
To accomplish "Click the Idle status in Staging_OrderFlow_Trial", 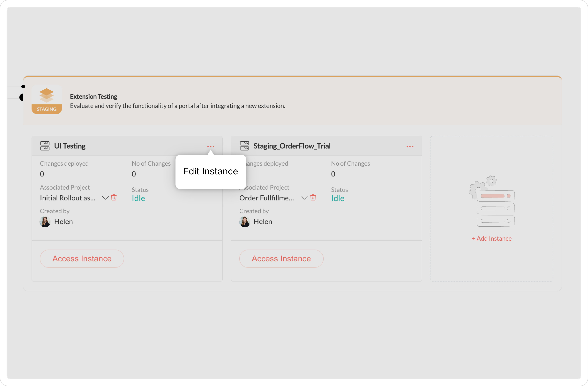I will [337, 198].
